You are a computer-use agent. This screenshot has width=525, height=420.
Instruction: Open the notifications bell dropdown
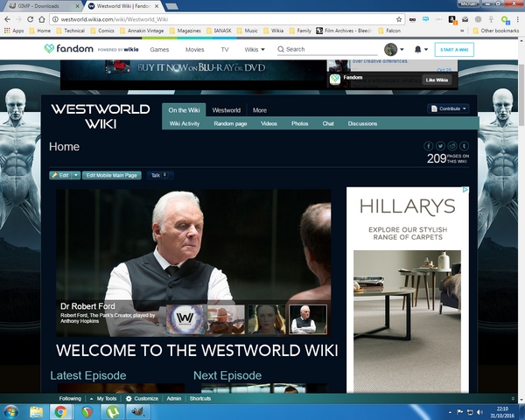pos(421,50)
